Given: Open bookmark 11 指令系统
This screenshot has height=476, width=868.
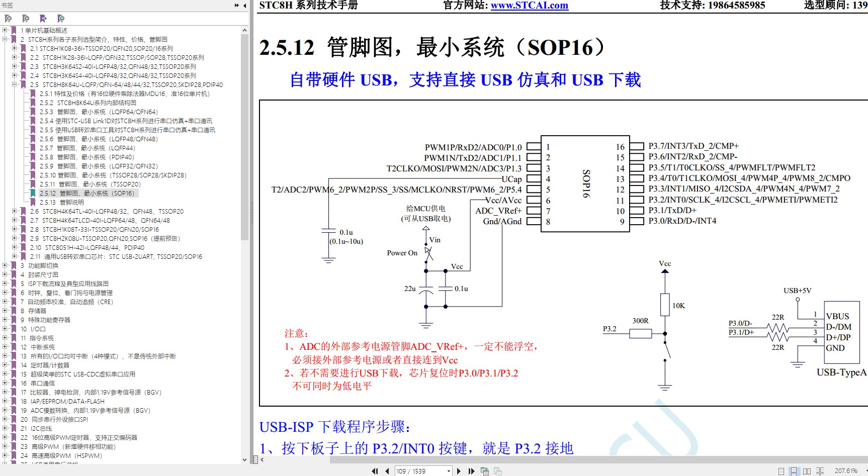Looking at the screenshot, I should click(x=37, y=338).
